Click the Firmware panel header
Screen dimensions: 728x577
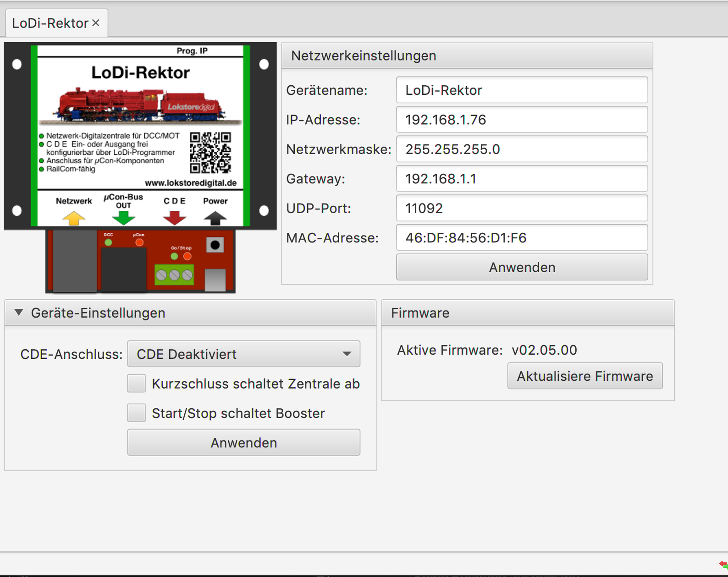(x=528, y=313)
